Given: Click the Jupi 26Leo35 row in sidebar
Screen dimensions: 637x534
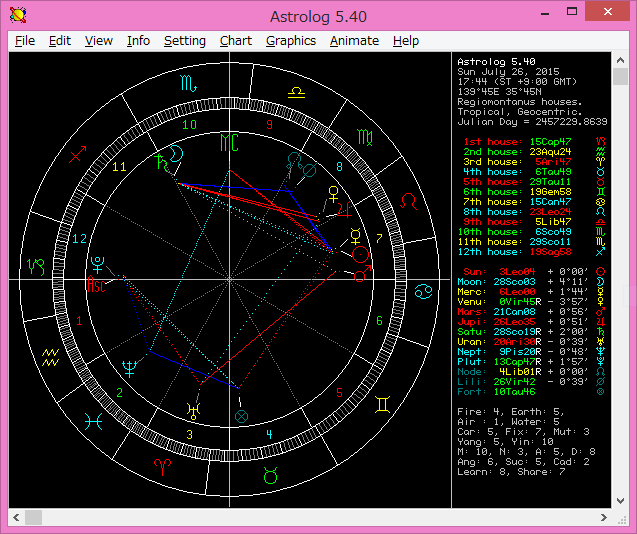Looking at the screenshot, I should pyautogui.click(x=531, y=321).
